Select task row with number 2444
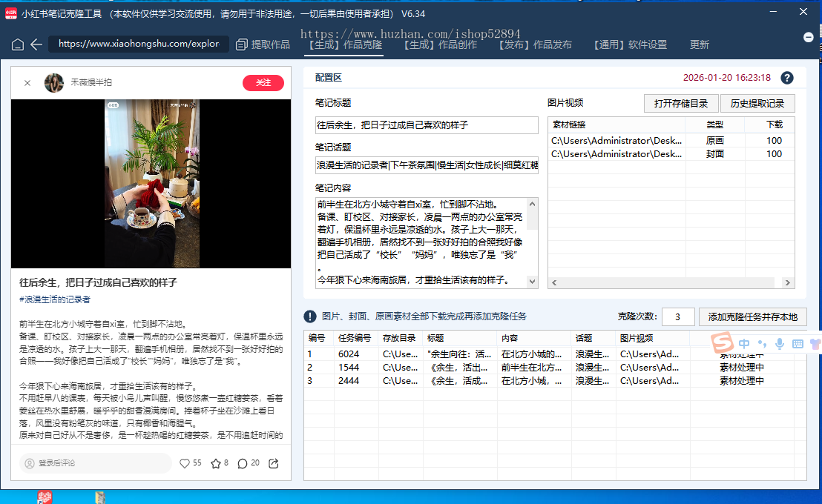The height and width of the screenshot is (504, 822). click(555, 381)
